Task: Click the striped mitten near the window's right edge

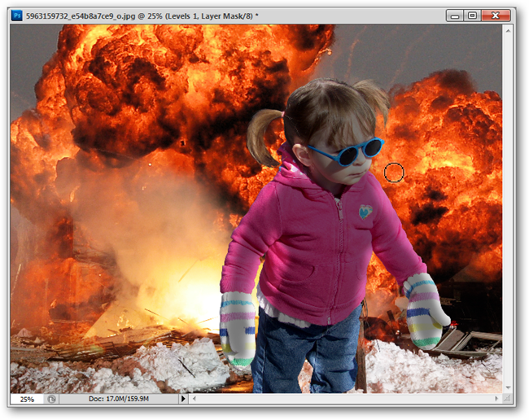Action: [x=425, y=312]
